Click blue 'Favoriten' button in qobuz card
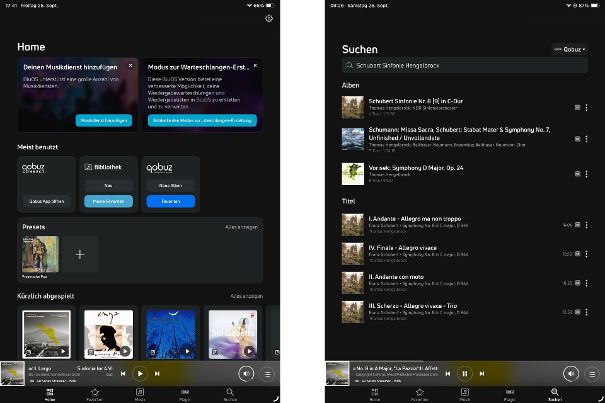Screen dimensions: 605x403 click(x=171, y=201)
